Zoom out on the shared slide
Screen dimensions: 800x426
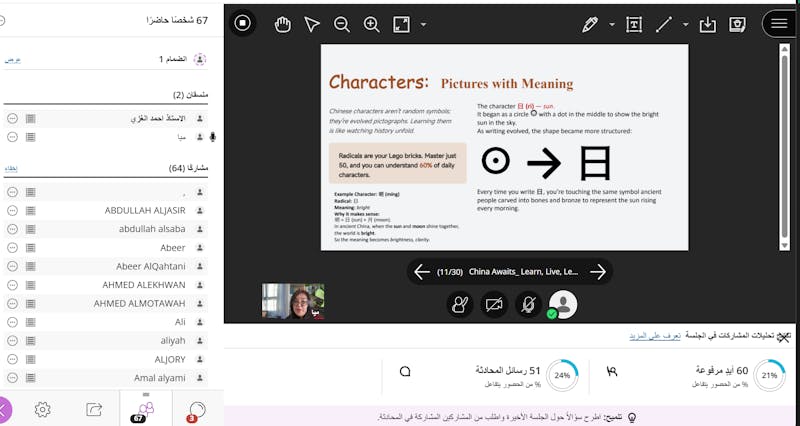342,24
